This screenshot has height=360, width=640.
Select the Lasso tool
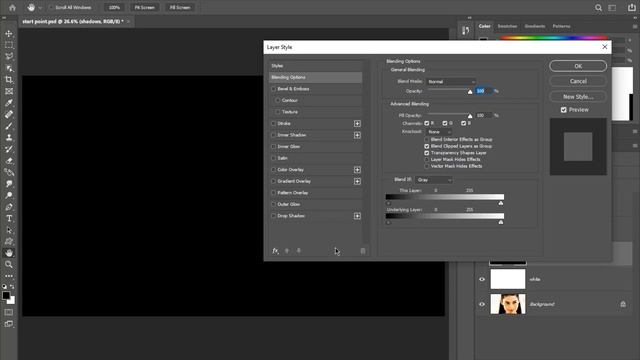[x=9, y=56]
